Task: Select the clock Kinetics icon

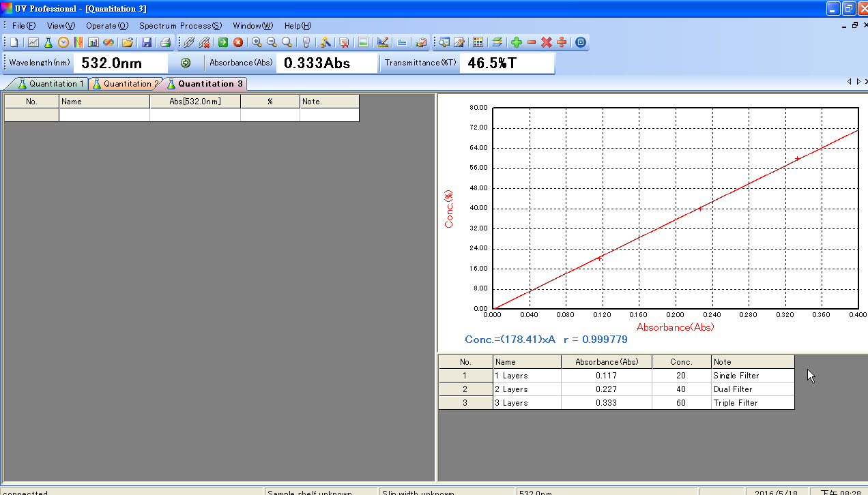Action: pos(63,42)
